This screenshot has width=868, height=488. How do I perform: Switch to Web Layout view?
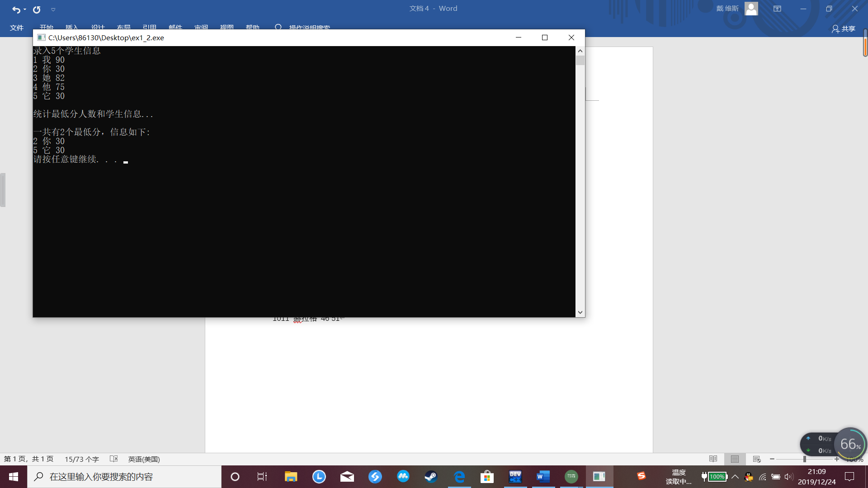tap(757, 459)
